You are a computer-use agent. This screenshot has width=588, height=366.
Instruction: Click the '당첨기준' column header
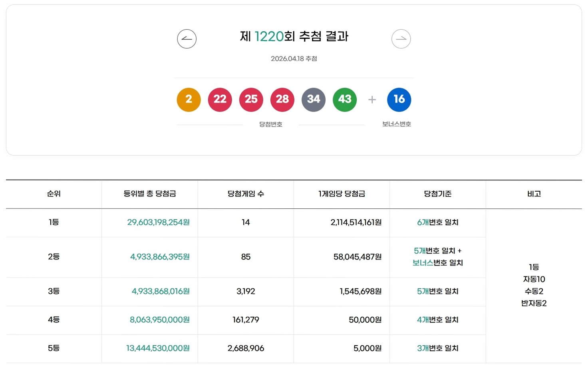[438, 194]
